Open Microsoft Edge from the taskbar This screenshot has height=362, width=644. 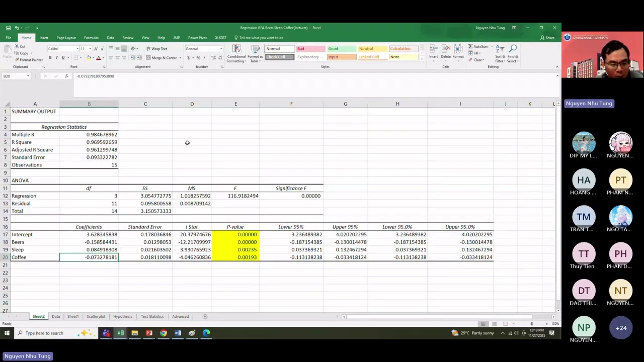click(206, 333)
